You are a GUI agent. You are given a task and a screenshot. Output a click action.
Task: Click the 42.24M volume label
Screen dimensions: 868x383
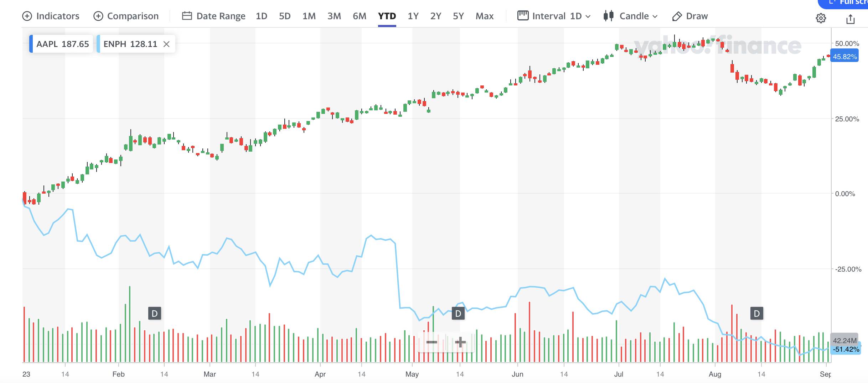(844, 340)
